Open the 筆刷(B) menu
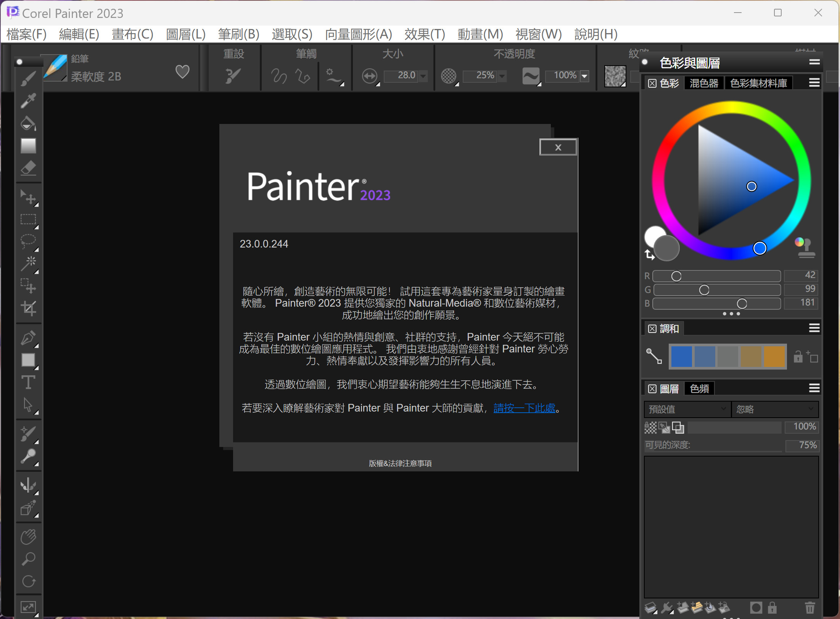Image resolution: width=840 pixels, height=619 pixels. pyautogui.click(x=239, y=34)
